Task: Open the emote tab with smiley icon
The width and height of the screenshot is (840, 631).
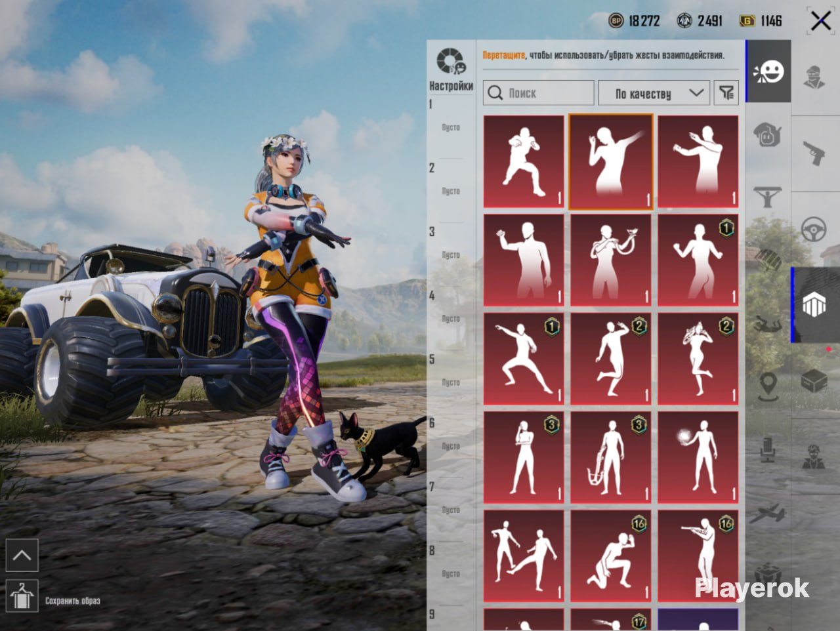Action: click(768, 71)
